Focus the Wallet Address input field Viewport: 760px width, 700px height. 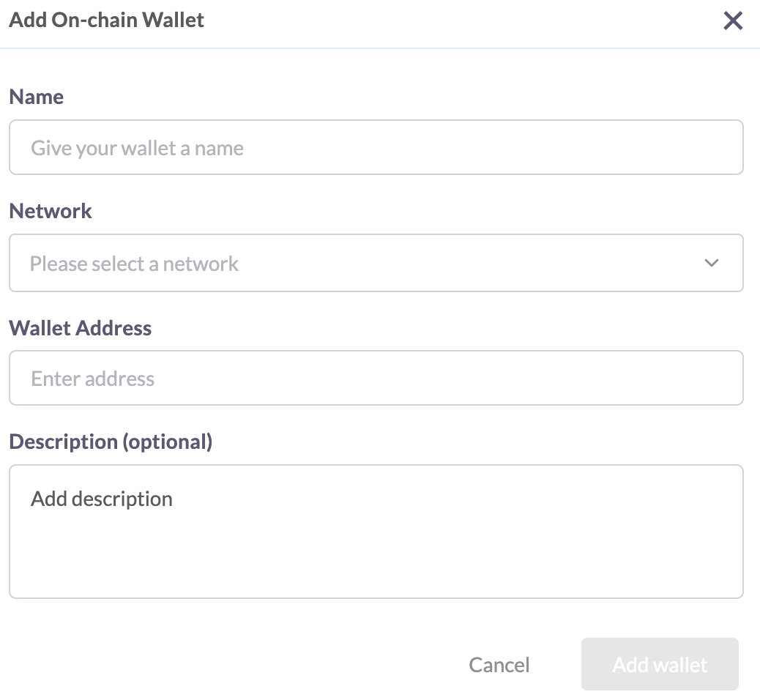pos(376,379)
